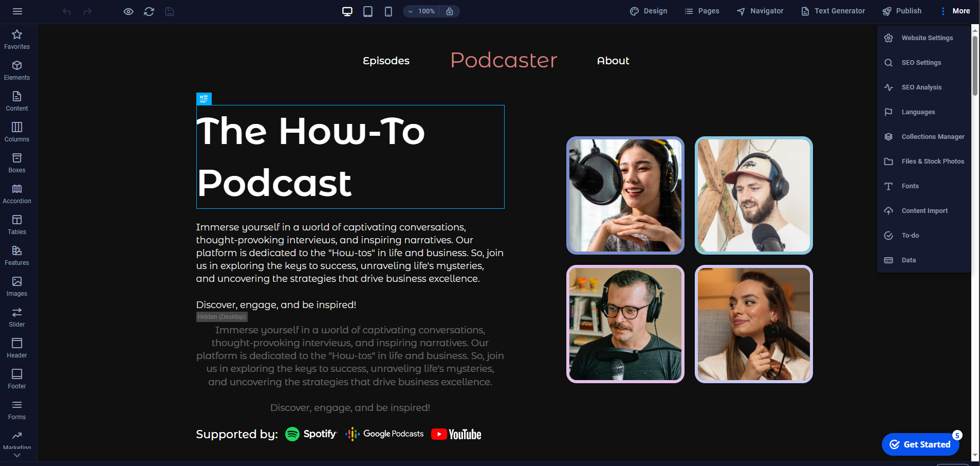
Task: Click the Hidden (Desktop) label
Action: (x=221, y=317)
